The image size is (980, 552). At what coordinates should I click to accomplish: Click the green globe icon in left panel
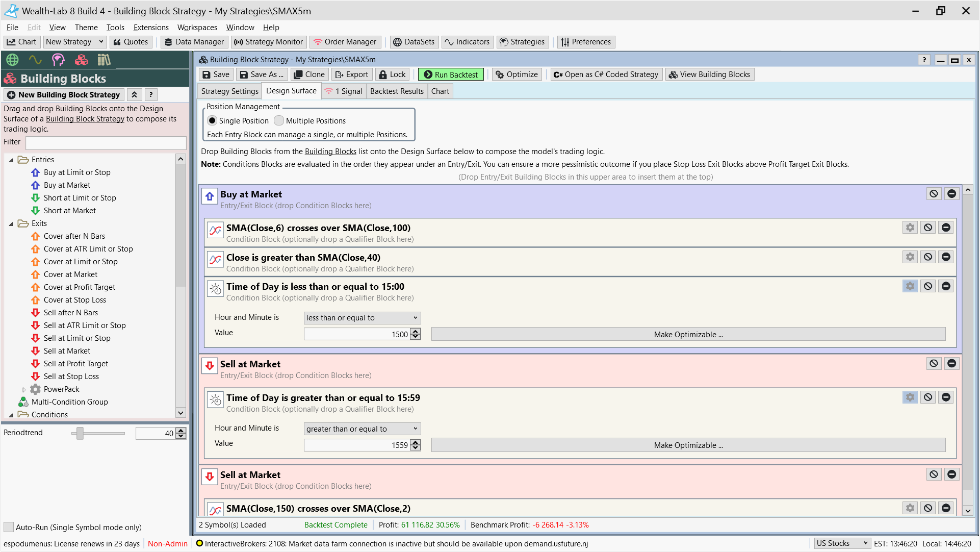(x=13, y=60)
